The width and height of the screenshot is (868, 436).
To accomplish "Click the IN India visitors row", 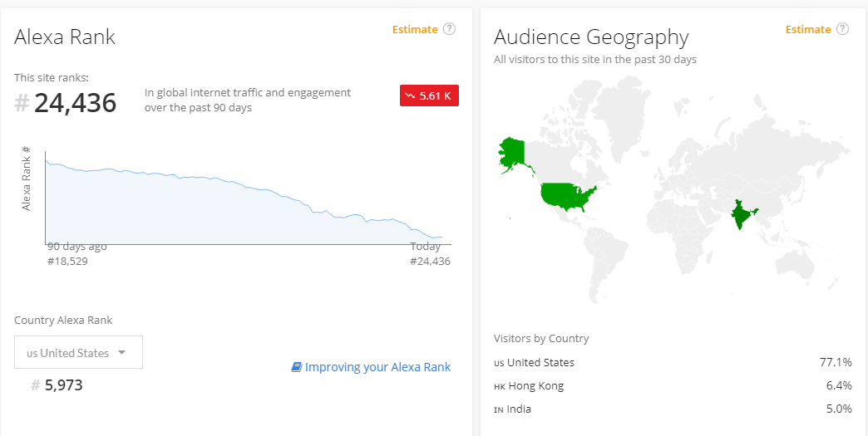I will click(673, 409).
